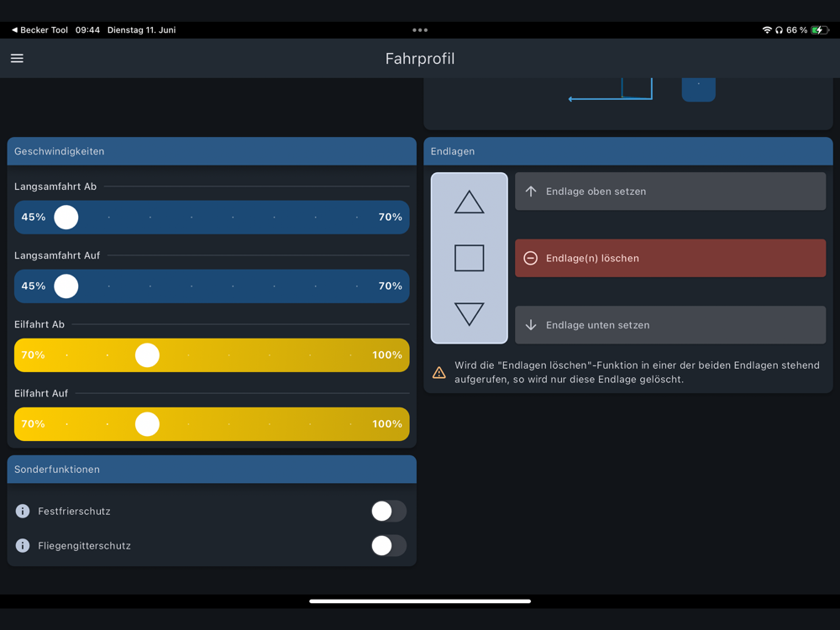Click the Eilfahrt Auf slider handle
Screen dimensions: 840x630
click(147, 424)
